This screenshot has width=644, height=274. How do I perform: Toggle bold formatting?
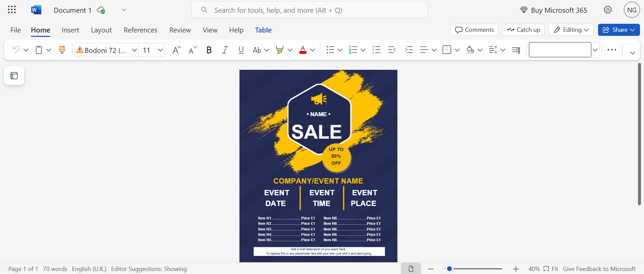coord(209,50)
